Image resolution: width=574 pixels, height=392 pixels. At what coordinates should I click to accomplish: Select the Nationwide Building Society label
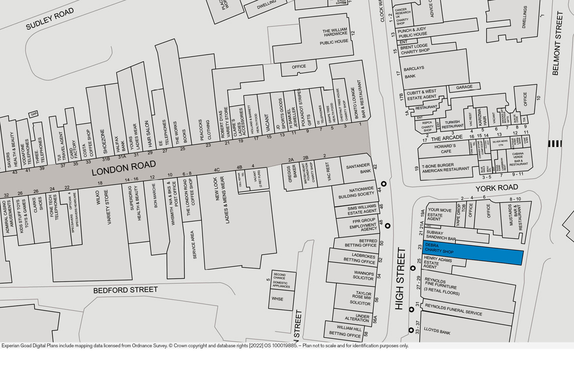(357, 193)
